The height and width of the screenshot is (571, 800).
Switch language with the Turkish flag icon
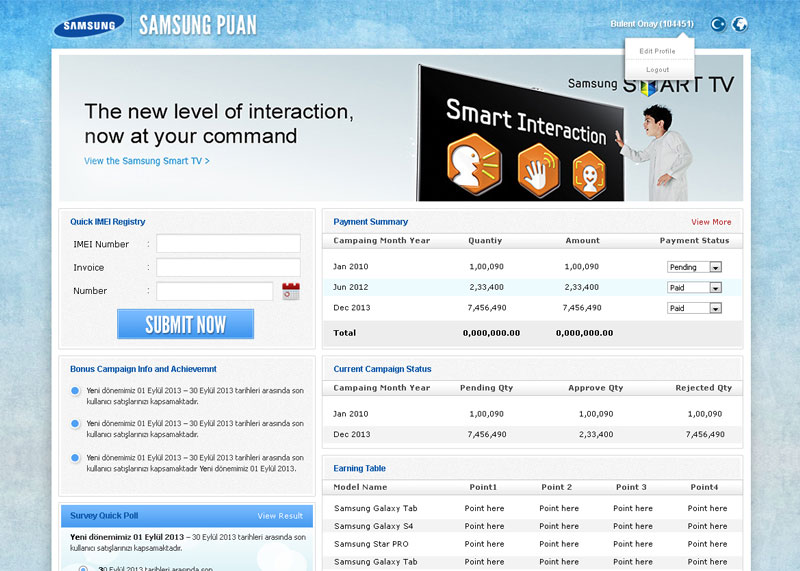click(718, 24)
